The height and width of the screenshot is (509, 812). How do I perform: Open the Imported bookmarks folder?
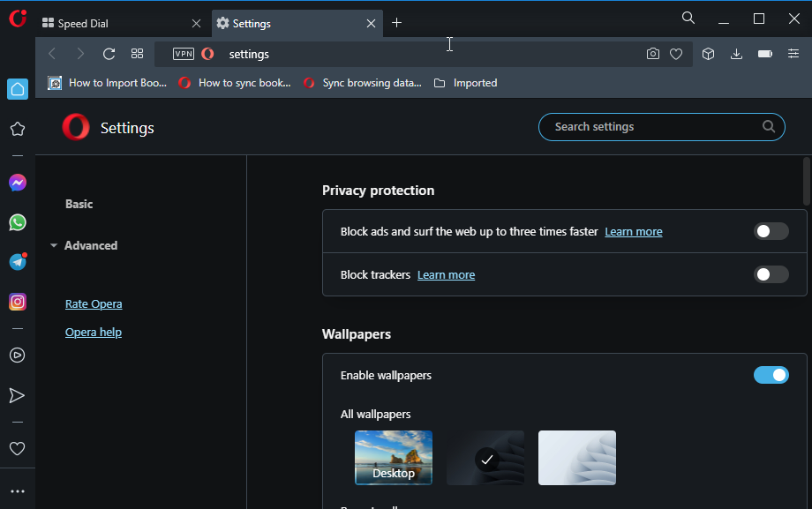(465, 83)
